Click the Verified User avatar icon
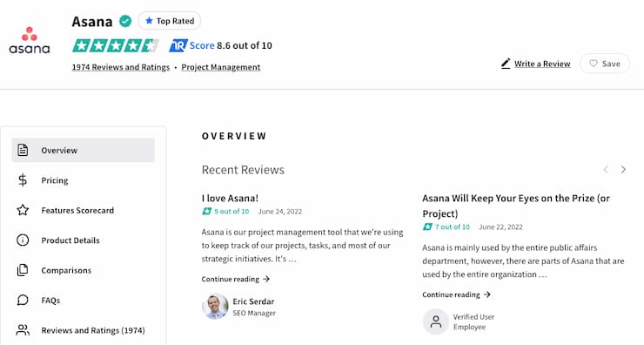The height and width of the screenshot is (345, 644). coord(436,321)
